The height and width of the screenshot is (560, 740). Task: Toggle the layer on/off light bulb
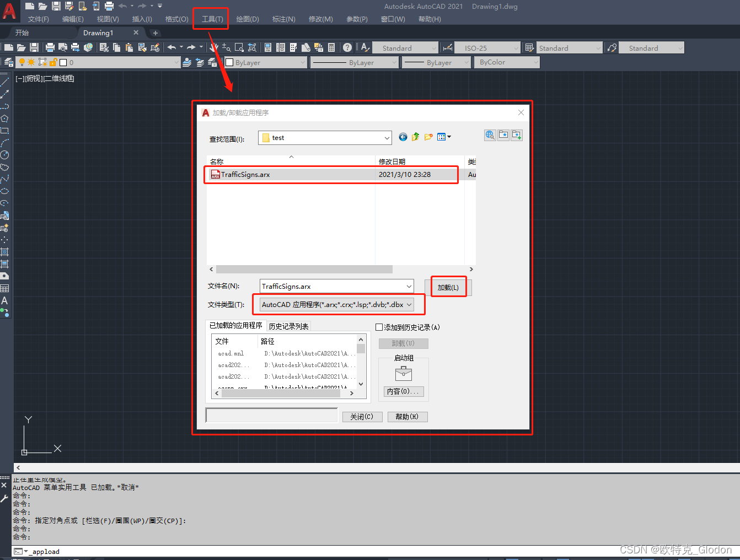pos(22,62)
